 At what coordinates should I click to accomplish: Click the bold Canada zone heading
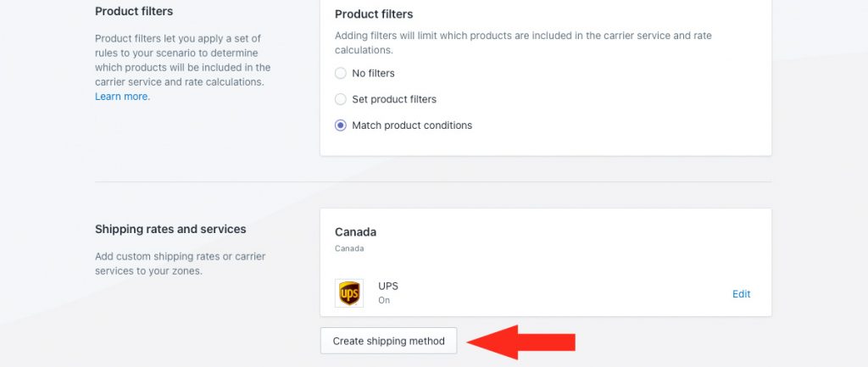tap(355, 232)
